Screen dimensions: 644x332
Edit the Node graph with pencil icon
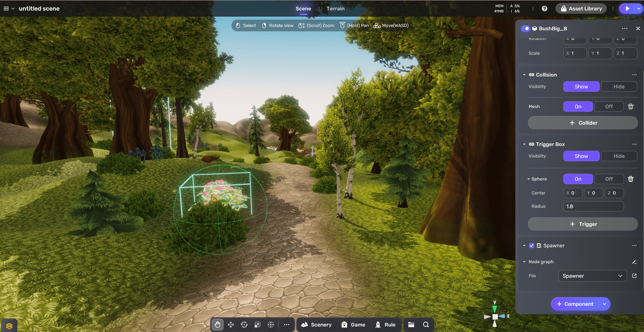(x=634, y=262)
